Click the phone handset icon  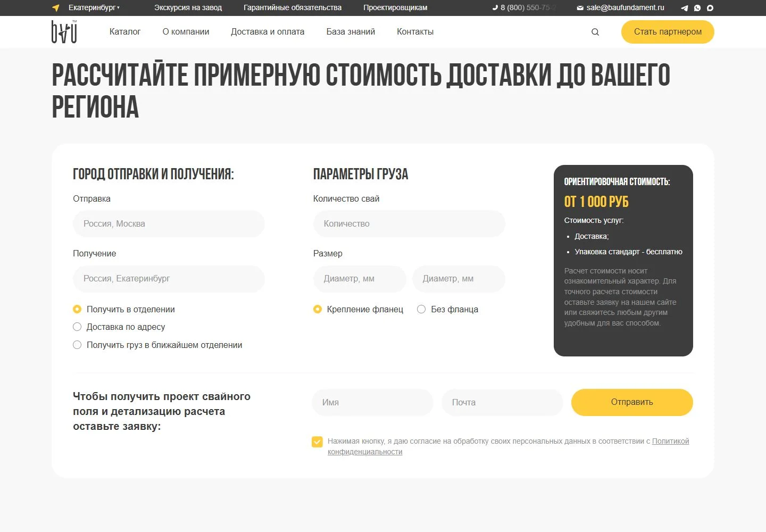point(495,7)
